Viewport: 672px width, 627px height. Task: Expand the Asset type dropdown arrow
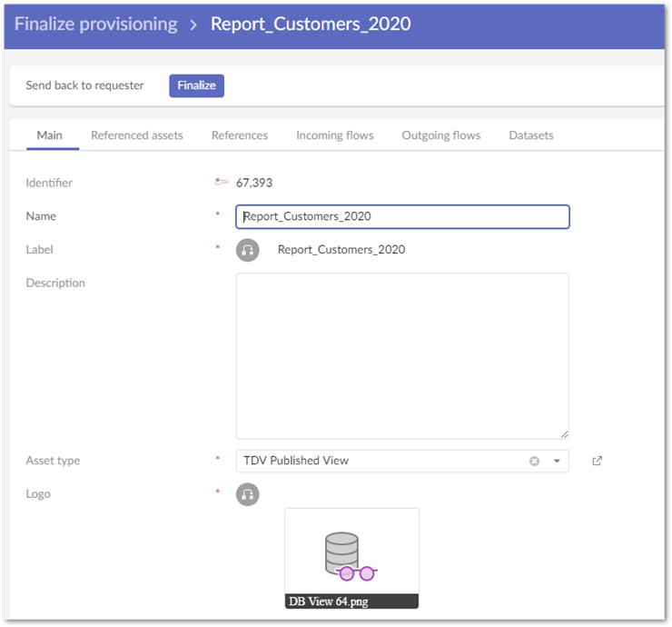coord(557,461)
